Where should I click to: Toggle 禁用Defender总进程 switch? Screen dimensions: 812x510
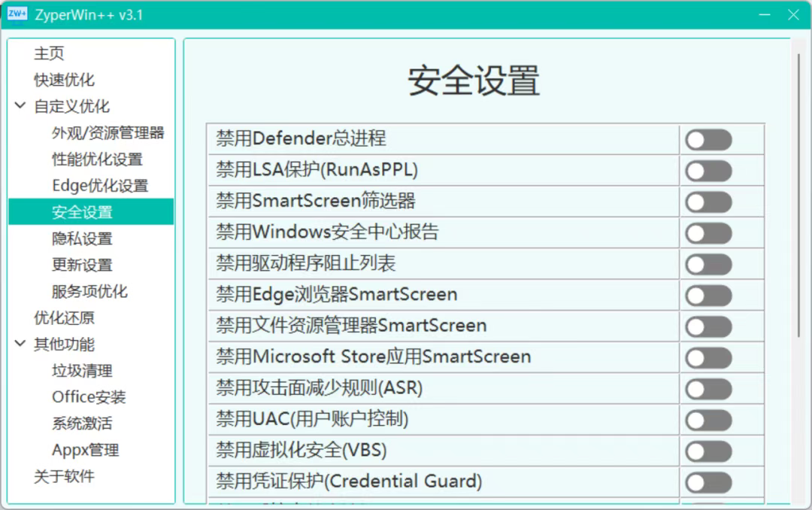point(707,140)
